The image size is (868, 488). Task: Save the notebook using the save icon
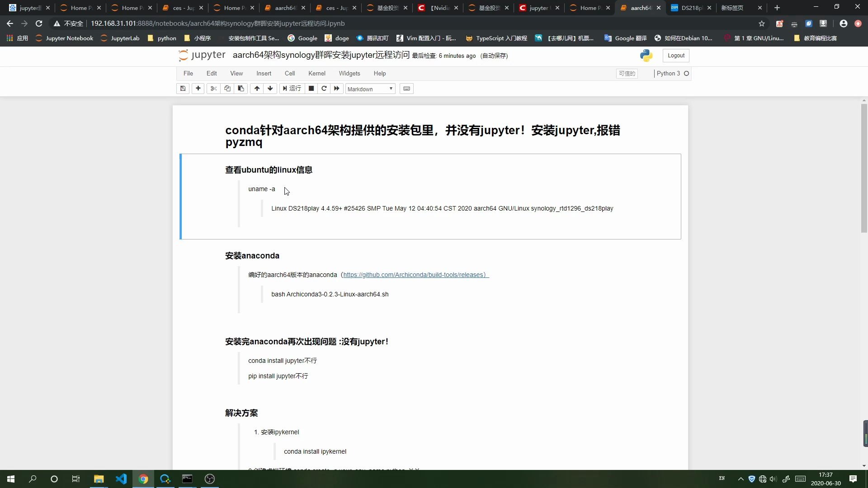(x=183, y=89)
